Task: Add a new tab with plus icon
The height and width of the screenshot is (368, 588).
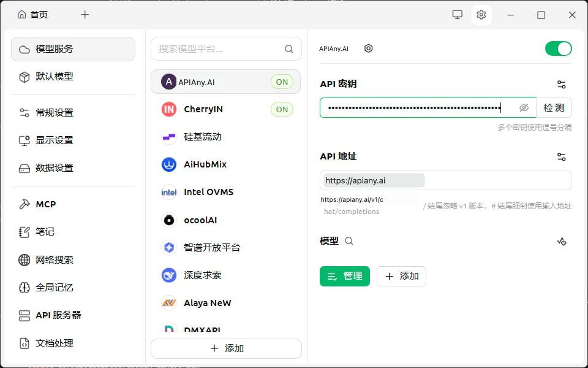Action: pos(85,15)
